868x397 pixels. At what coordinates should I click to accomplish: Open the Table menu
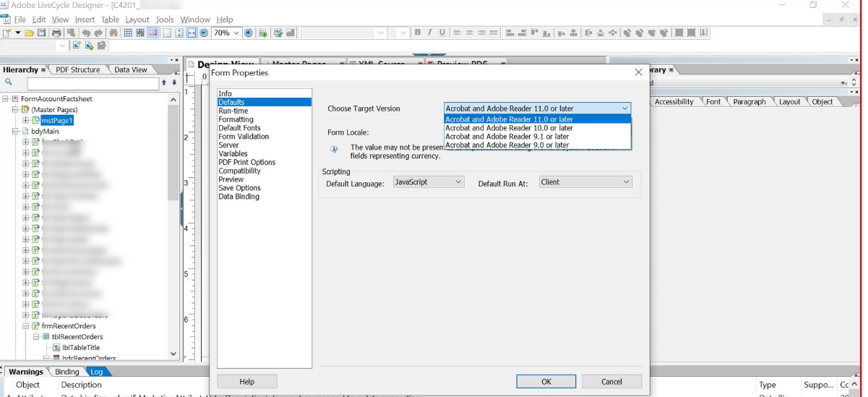point(110,20)
